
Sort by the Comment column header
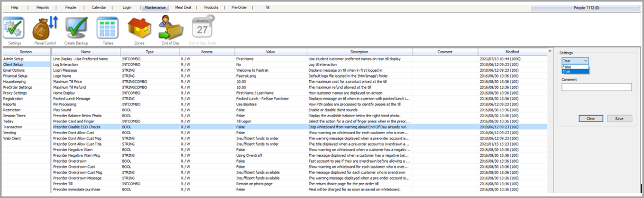click(x=445, y=52)
